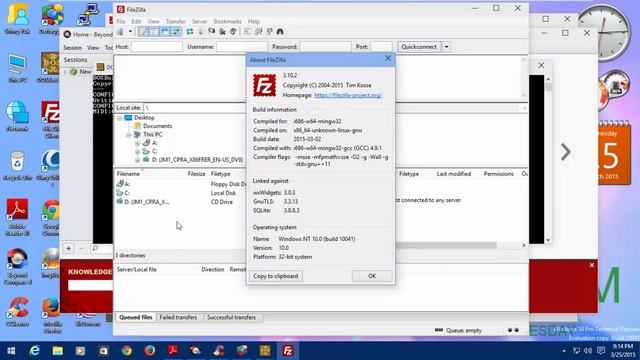Click the binoculars file search icon

point(280,32)
